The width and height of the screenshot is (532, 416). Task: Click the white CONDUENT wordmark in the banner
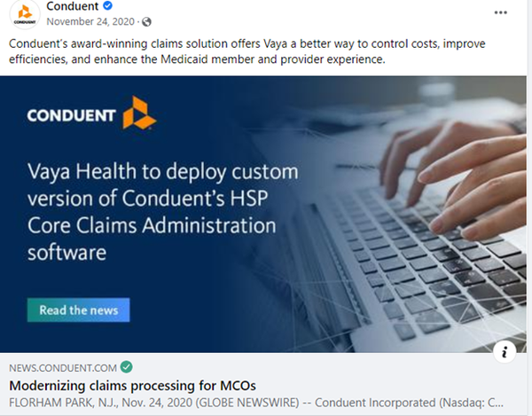click(71, 115)
